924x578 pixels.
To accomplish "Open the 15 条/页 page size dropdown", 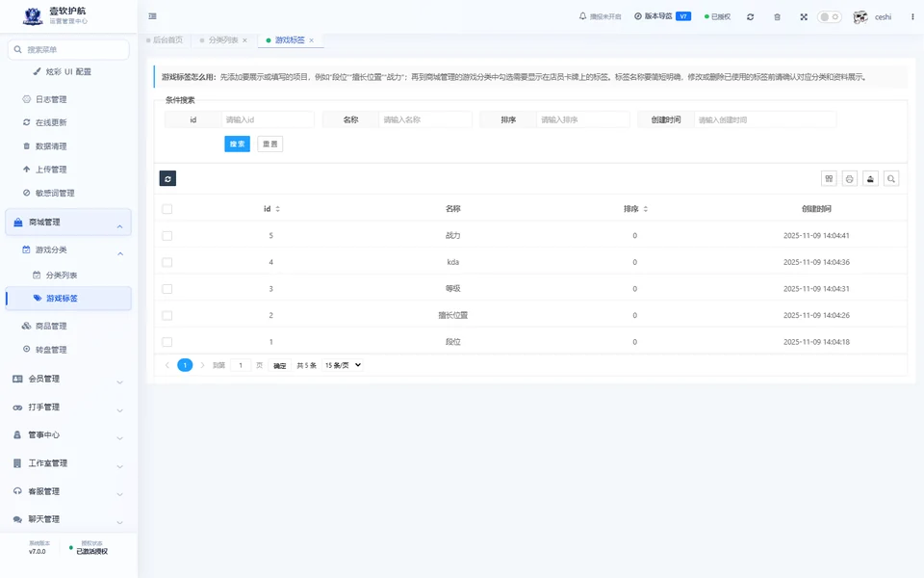I will click(x=343, y=365).
